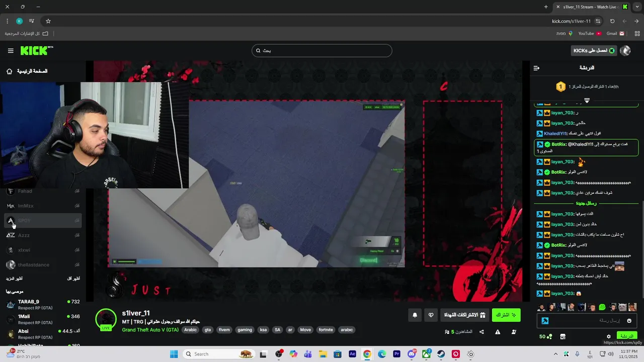Expand system tray hidden icons chevron
This screenshot has height=362, width=644.
(555, 354)
